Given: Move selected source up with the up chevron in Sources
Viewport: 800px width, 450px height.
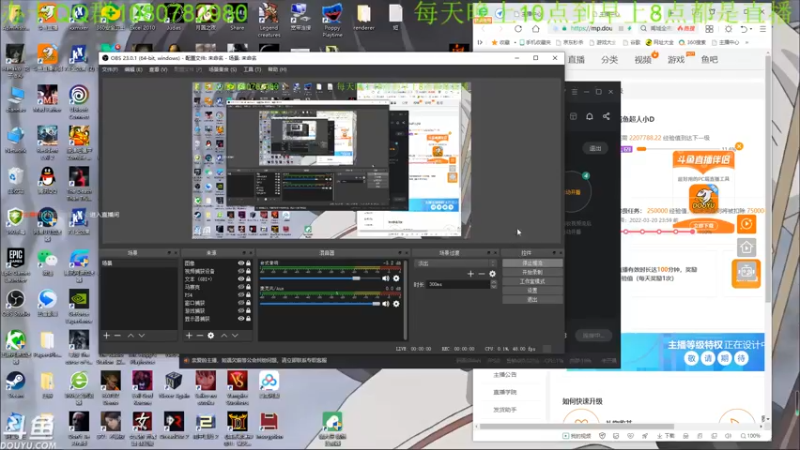Looking at the screenshot, I should click(x=224, y=336).
